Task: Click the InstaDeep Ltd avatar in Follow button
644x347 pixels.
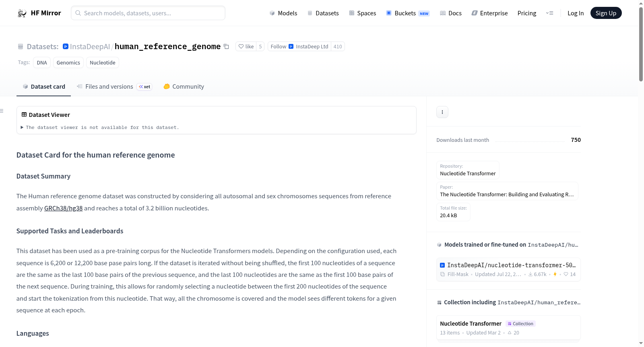Action: (291, 47)
